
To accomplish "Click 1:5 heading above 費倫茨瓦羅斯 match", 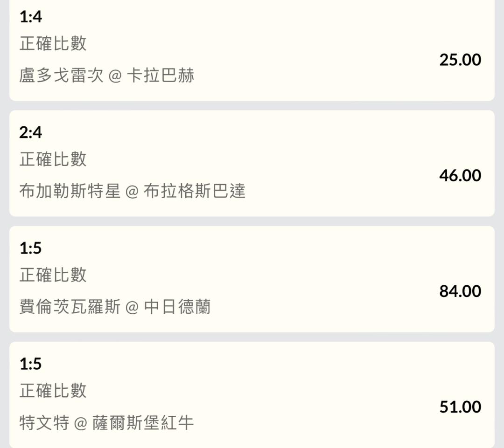I will point(30,248).
